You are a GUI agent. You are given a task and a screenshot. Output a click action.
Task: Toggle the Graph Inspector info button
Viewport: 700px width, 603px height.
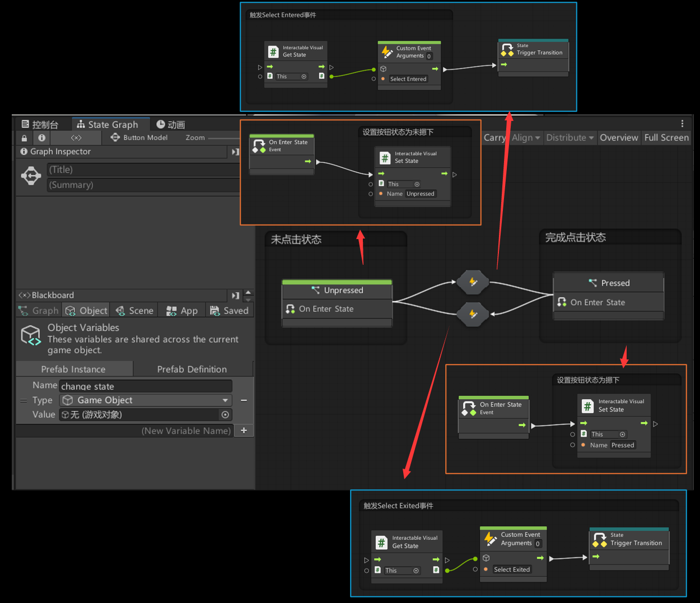41,138
